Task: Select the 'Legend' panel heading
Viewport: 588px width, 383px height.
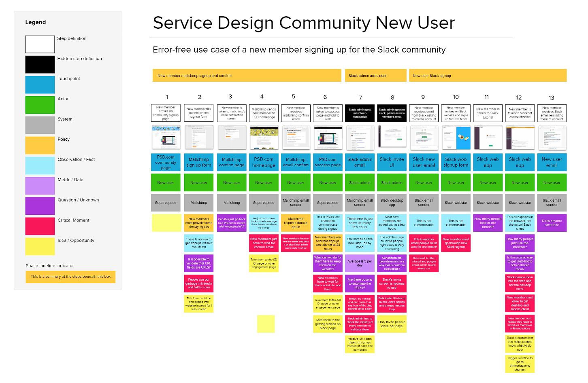Action: coord(36,22)
